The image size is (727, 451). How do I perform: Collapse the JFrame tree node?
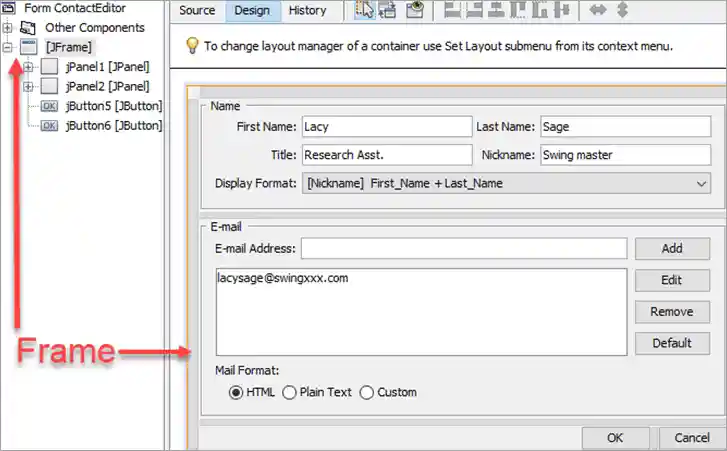pos(7,47)
